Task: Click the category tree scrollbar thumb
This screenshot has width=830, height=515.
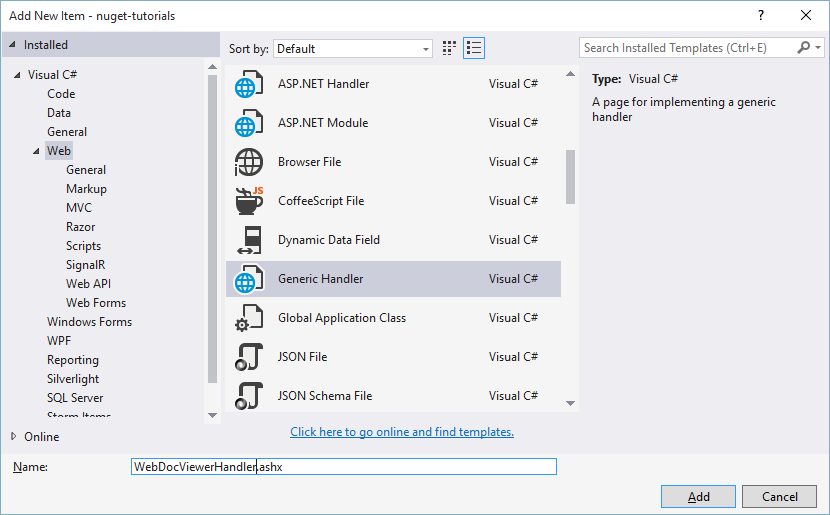Action: click(212, 229)
